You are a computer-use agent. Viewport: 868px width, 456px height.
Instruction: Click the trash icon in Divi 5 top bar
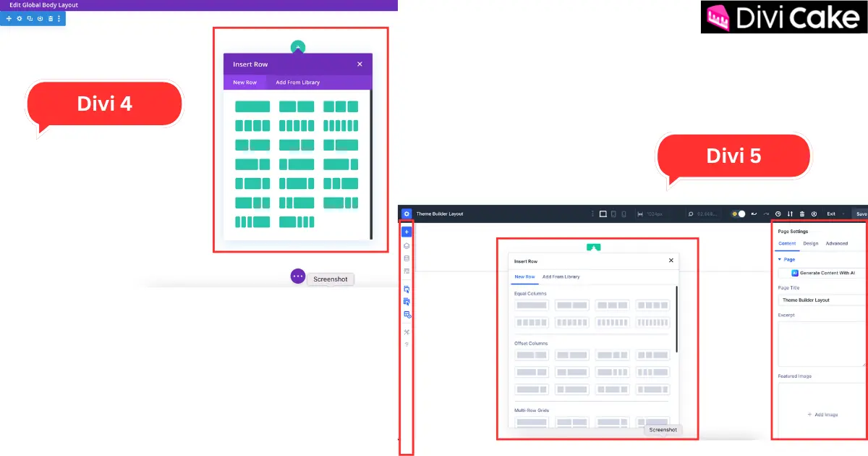coord(802,214)
